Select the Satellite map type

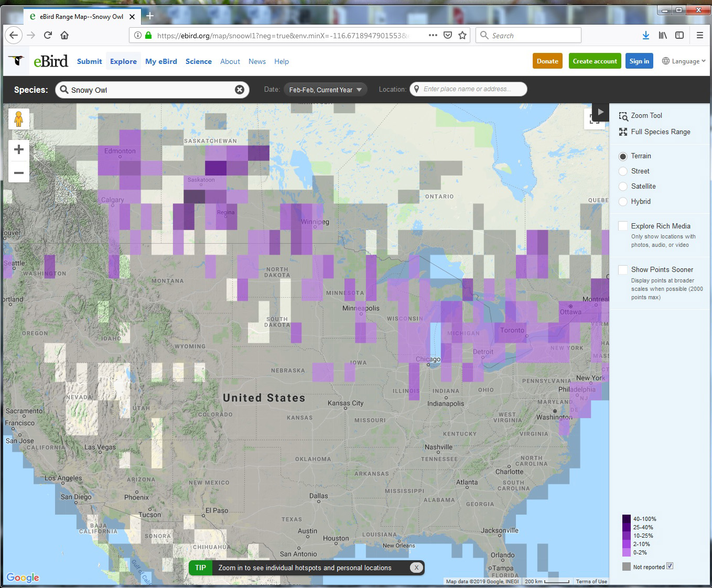pyautogui.click(x=623, y=187)
